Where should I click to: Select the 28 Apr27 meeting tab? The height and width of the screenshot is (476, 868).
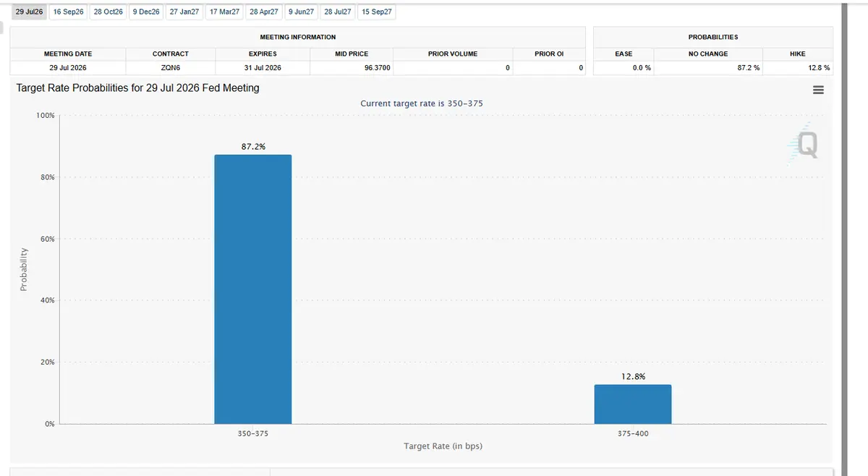(x=264, y=12)
